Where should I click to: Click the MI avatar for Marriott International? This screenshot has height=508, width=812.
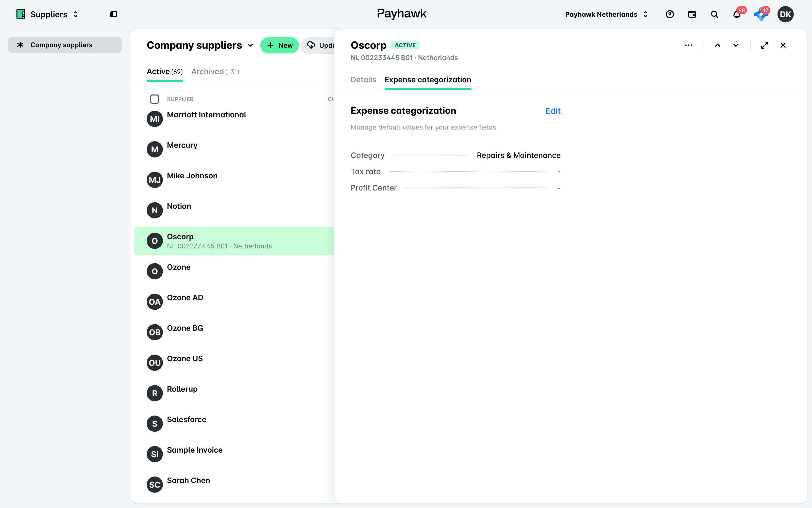pyautogui.click(x=155, y=119)
